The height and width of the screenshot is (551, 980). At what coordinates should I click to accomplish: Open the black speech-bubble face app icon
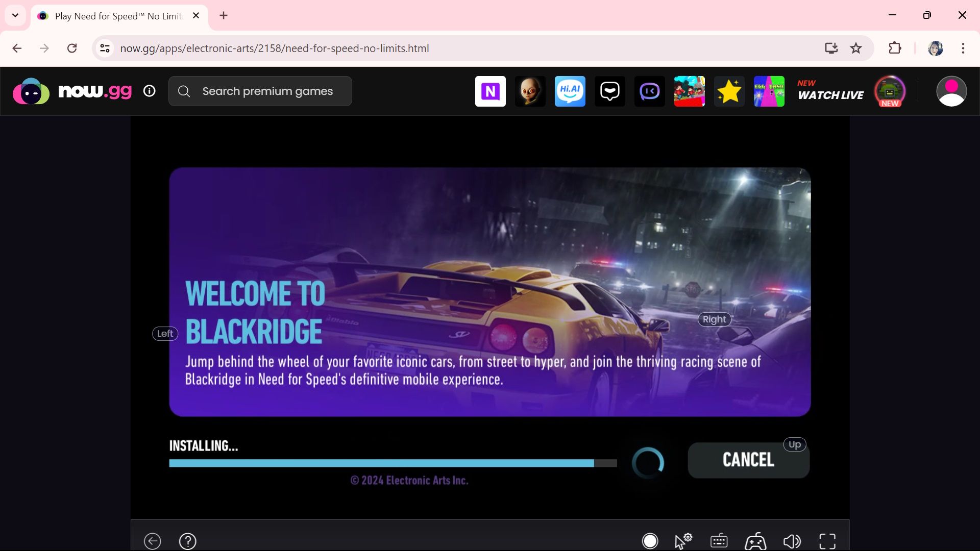tap(610, 91)
